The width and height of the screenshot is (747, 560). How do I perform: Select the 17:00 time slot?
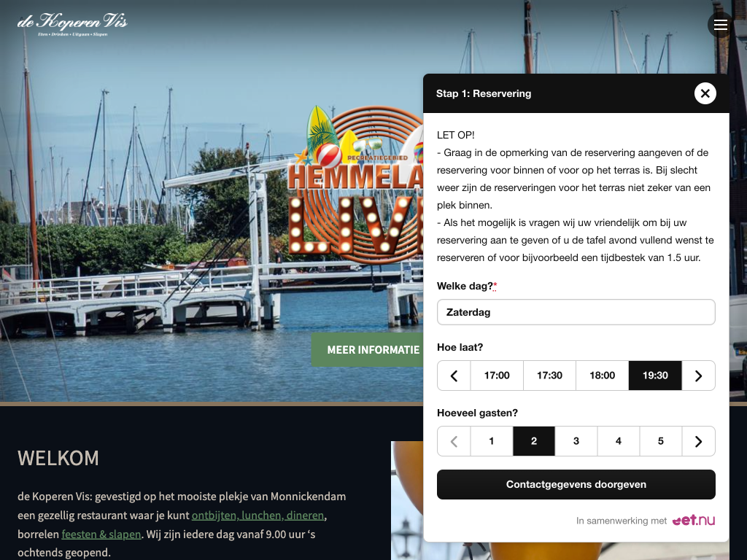click(497, 376)
